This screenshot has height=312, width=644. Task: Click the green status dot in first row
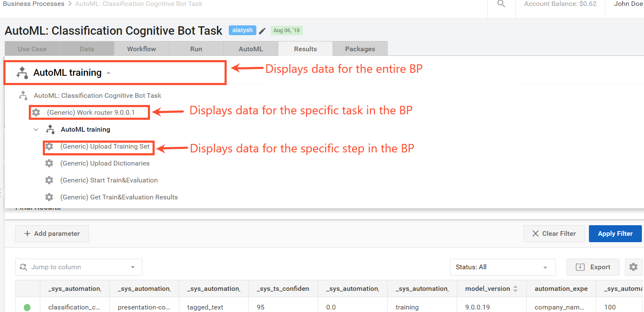(27, 307)
